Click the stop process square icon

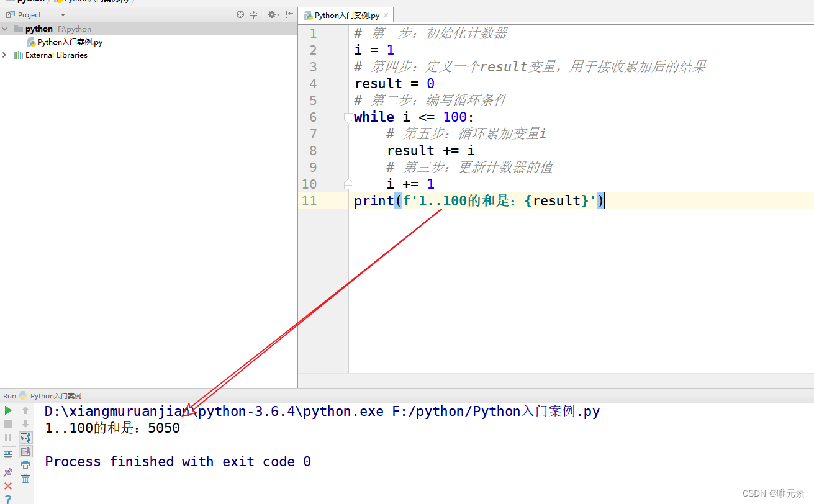pos(8,424)
